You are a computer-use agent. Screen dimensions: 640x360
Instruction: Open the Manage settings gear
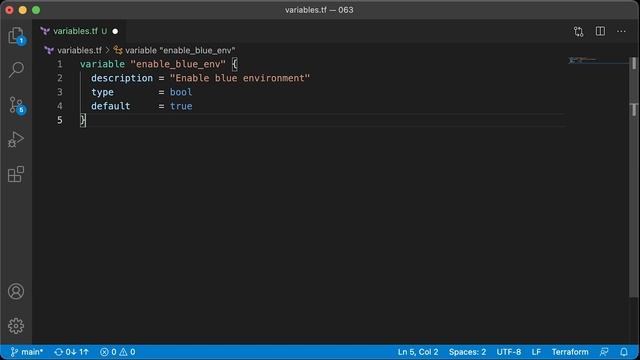pyautogui.click(x=16, y=326)
